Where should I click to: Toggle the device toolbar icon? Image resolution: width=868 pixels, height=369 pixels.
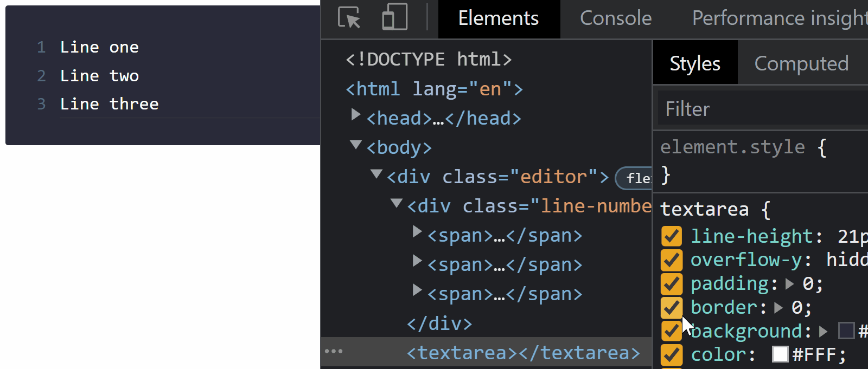pyautogui.click(x=394, y=17)
